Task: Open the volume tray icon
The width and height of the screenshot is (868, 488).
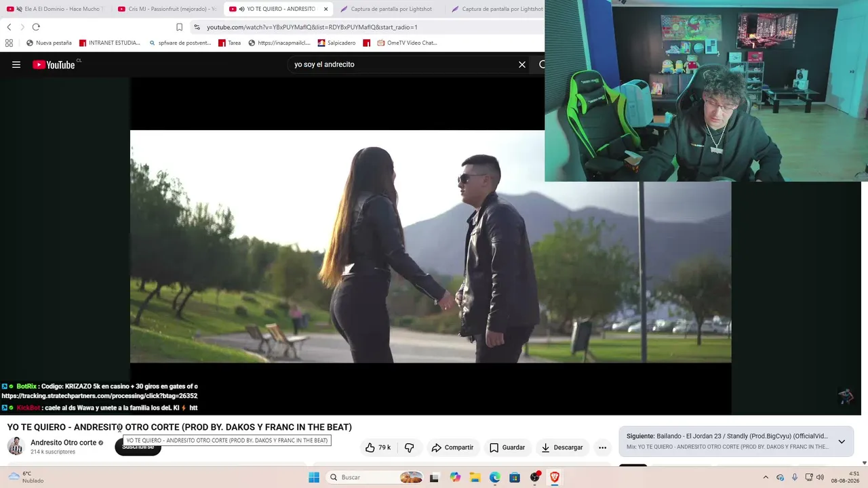Action: click(820, 477)
